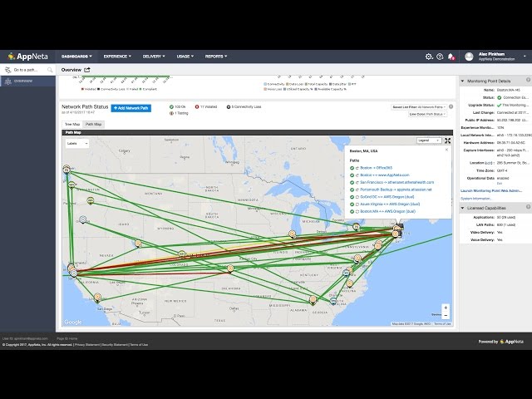
Task: Open the settings gear icon
Action: pos(429,57)
